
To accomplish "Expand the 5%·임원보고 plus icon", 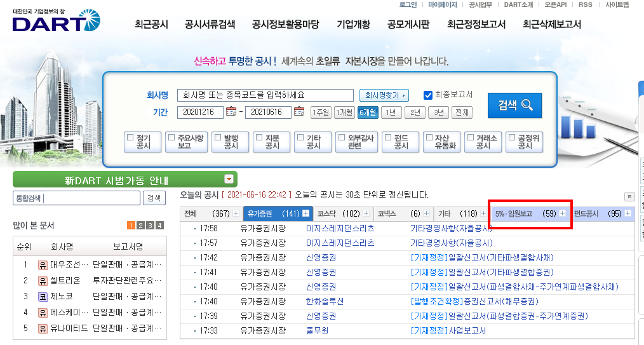I will 562,213.
